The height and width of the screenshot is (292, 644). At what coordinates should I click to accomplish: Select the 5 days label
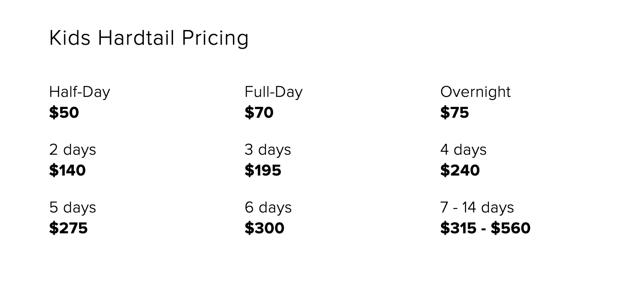pos(73,208)
